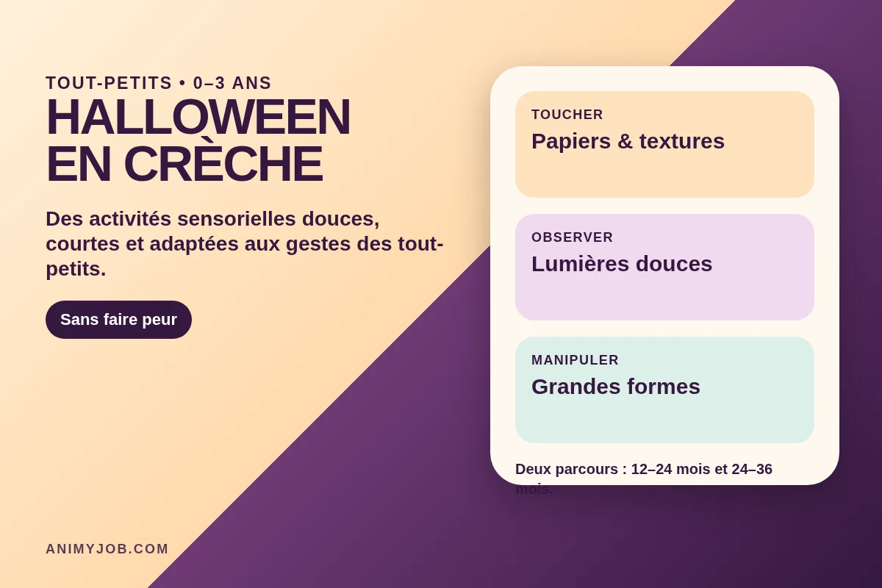The height and width of the screenshot is (588, 882).
Task: Click the TOUCHER label
Action: [567, 115]
